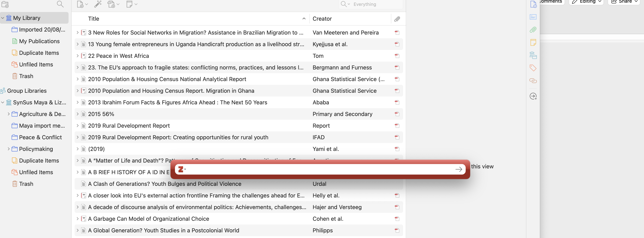Expand the '22 Peace in West Africa' item

[78, 56]
